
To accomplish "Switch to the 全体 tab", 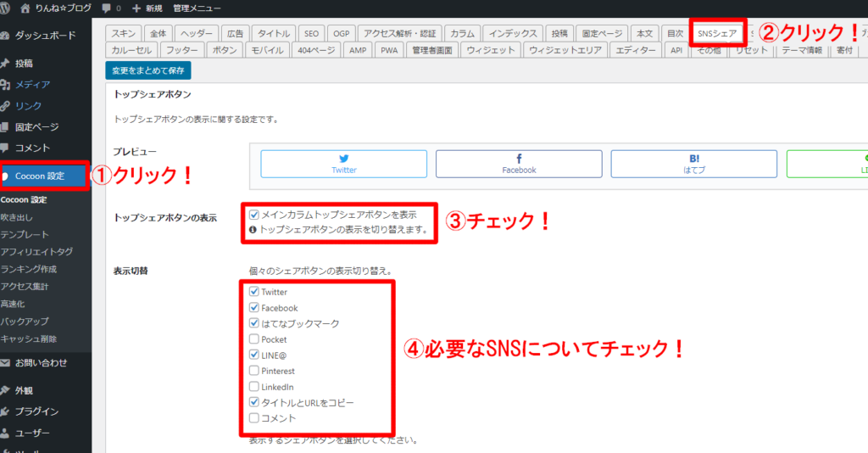I will (159, 33).
